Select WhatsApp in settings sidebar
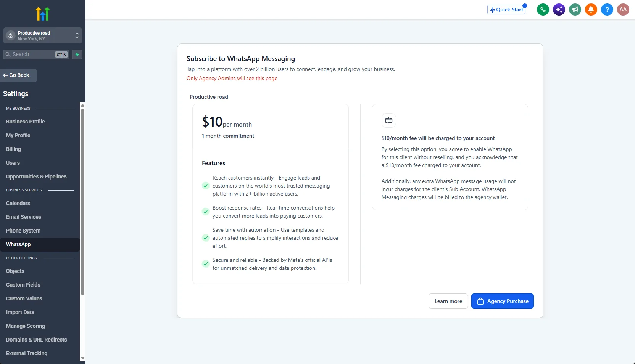Screen dimensions: 635x364 pos(40,244)
